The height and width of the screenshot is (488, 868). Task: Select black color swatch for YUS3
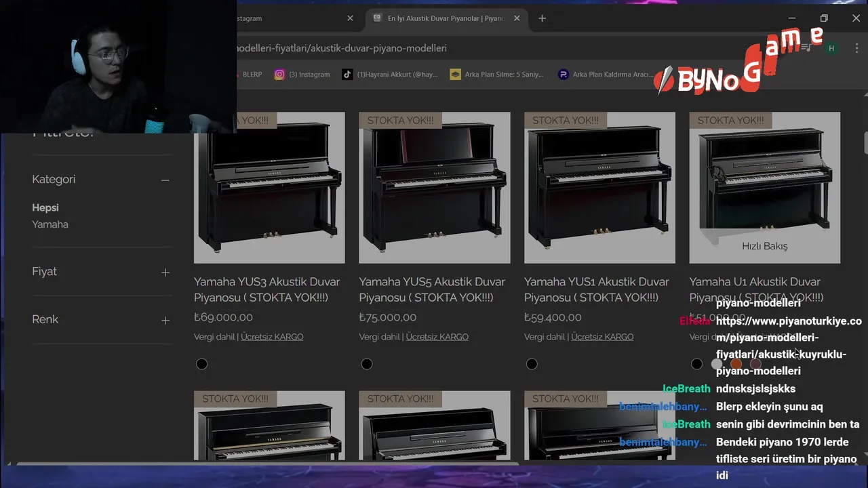pyautogui.click(x=201, y=364)
